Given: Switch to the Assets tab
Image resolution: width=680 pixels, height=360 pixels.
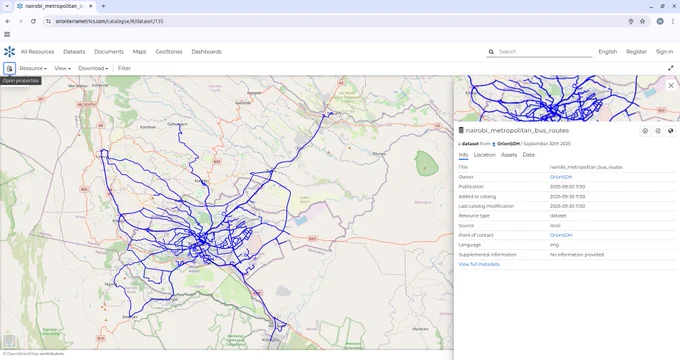Looking at the screenshot, I should [509, 155].
